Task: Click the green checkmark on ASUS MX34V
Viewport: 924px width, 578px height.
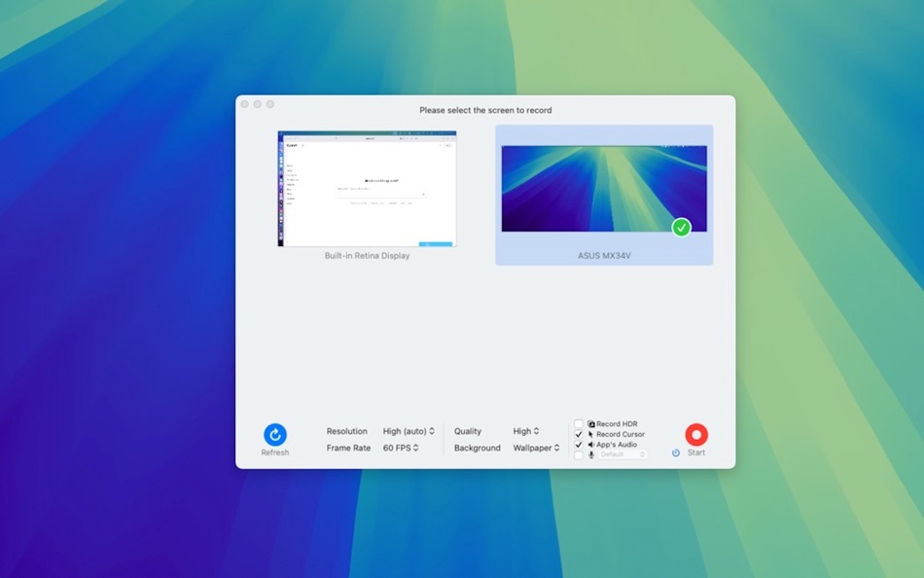Action: [682, 227]
